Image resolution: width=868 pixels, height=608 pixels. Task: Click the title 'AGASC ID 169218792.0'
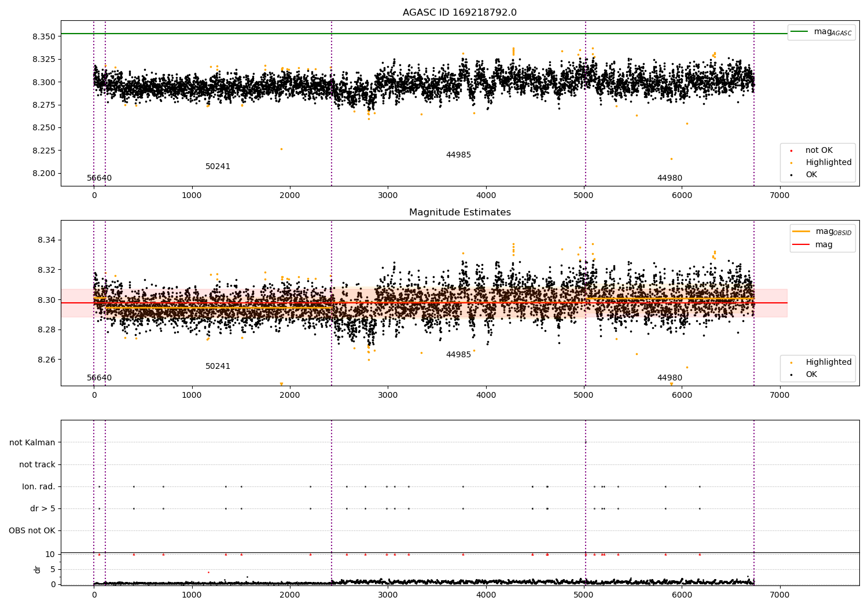click(459, 13)
